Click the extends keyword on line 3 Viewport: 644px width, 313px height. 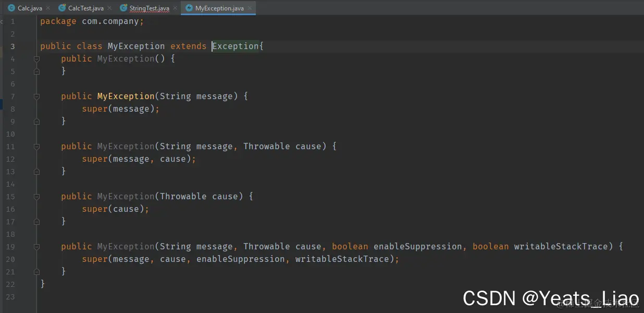tap(189, 46)
